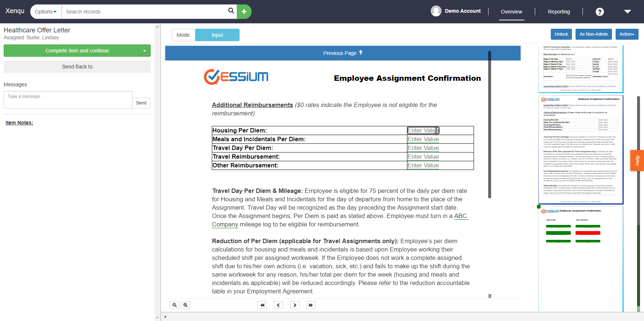Select the rate information page thumbnail
Screen dimensions: 644x321
click(x=581, y=68)
